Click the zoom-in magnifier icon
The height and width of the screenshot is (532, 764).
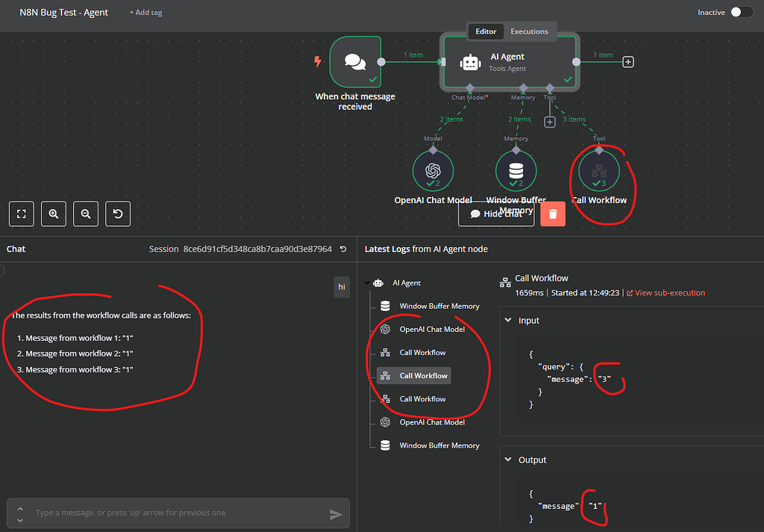53,214
